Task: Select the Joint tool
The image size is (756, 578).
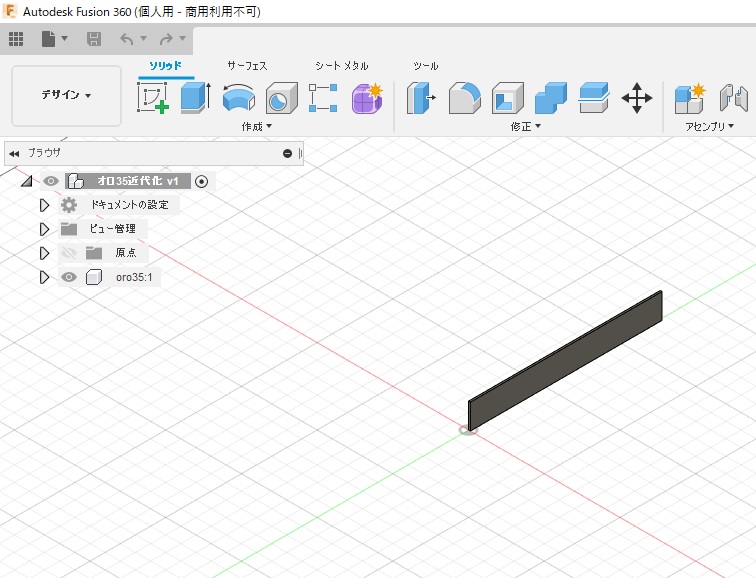Action: tap(734, 98)
